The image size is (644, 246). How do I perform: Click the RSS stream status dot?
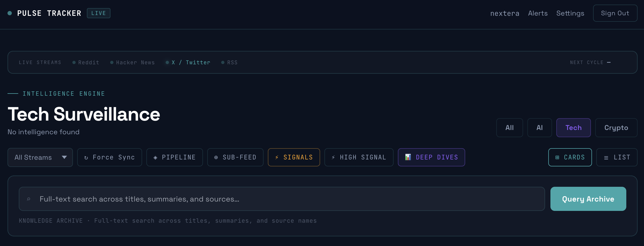pyautogui.click(x=223, y=62)
